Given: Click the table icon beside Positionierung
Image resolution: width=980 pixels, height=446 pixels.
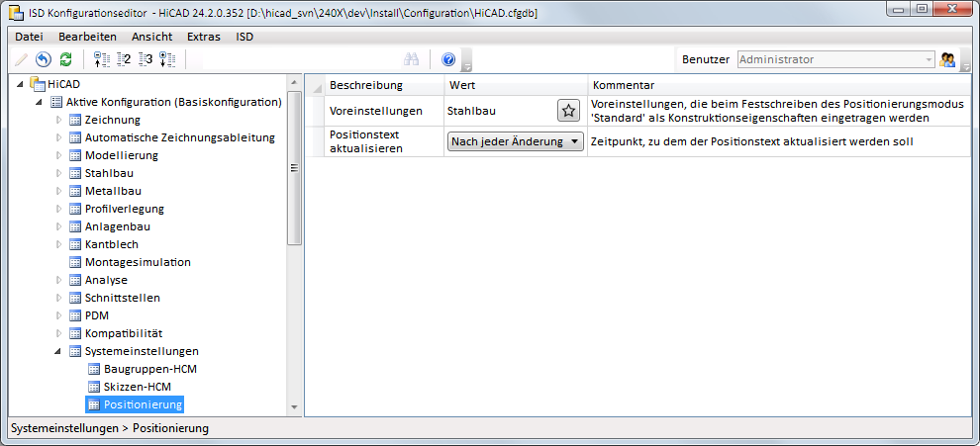Looking at the screenshot, I should (x=94, y=404).
